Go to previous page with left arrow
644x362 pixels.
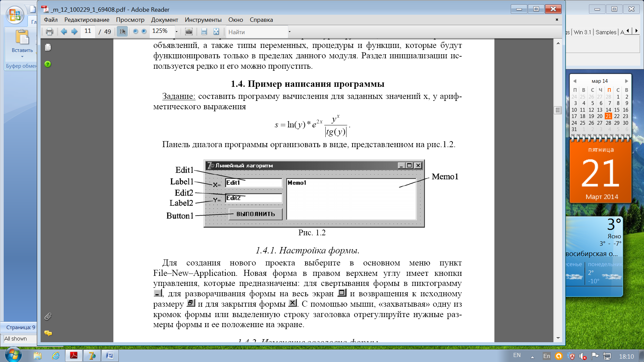tap(64, 32)
